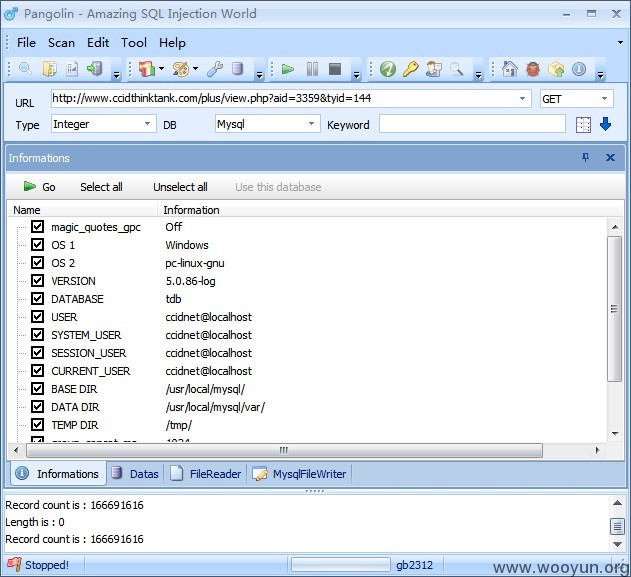The width and height of the screenshot is (631, 577).
Task: Start scan with green play button
Action: click(287, 69)
